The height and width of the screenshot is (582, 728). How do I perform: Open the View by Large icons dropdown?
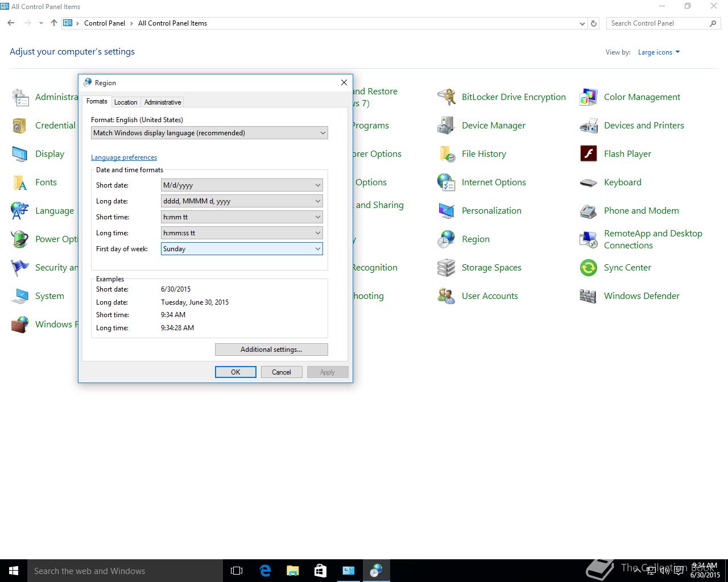(x=659, y=52)
